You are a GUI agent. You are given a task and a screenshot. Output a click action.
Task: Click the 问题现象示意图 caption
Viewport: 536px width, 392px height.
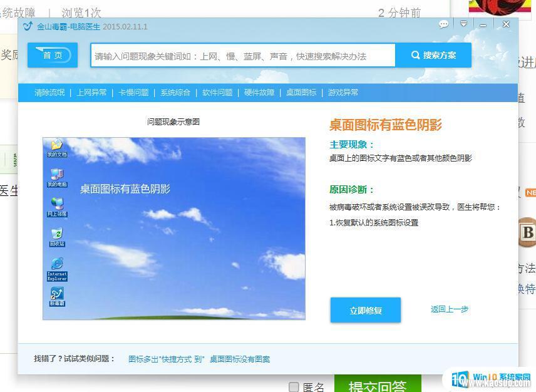pyautogui.click(x=173, y=121)
